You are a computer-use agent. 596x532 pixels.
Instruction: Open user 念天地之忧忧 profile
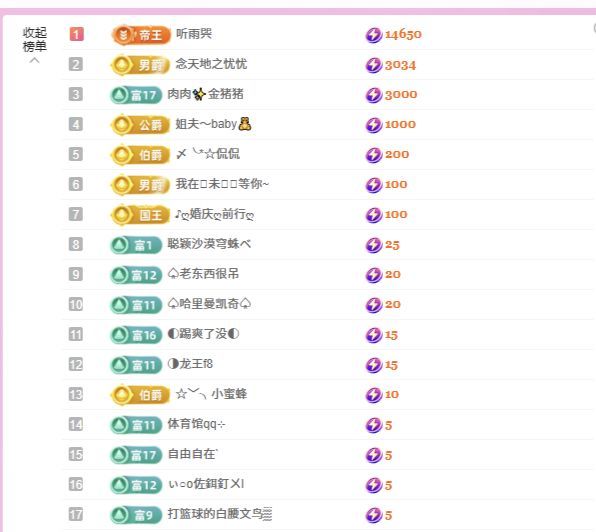tap(211, 64)
